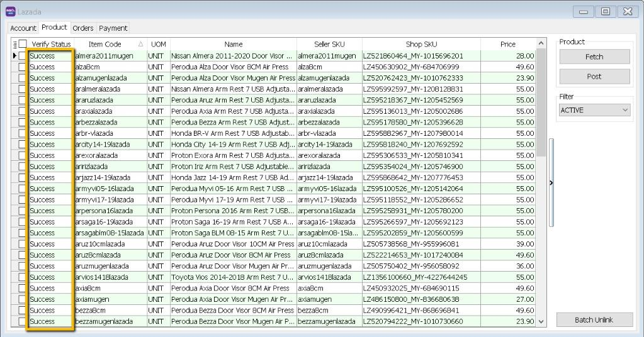
Task: Maximize the Lazada window
Action: coord(605,11)
